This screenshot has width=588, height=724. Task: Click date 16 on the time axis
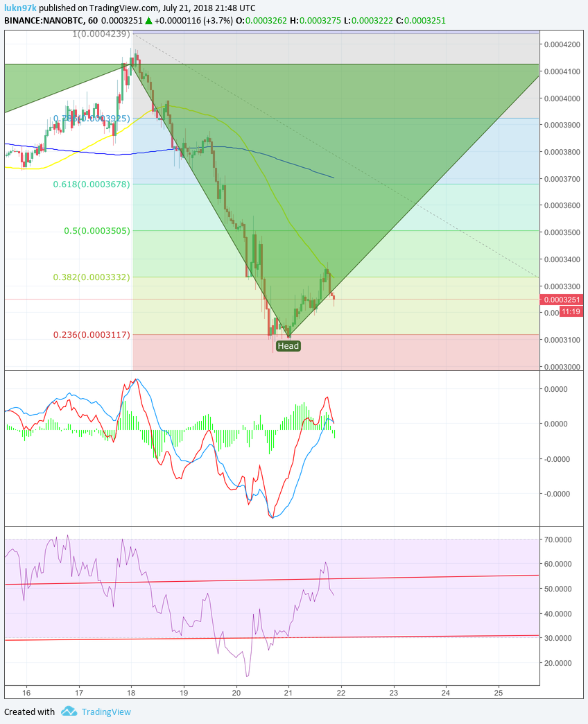tap(26, 693)
